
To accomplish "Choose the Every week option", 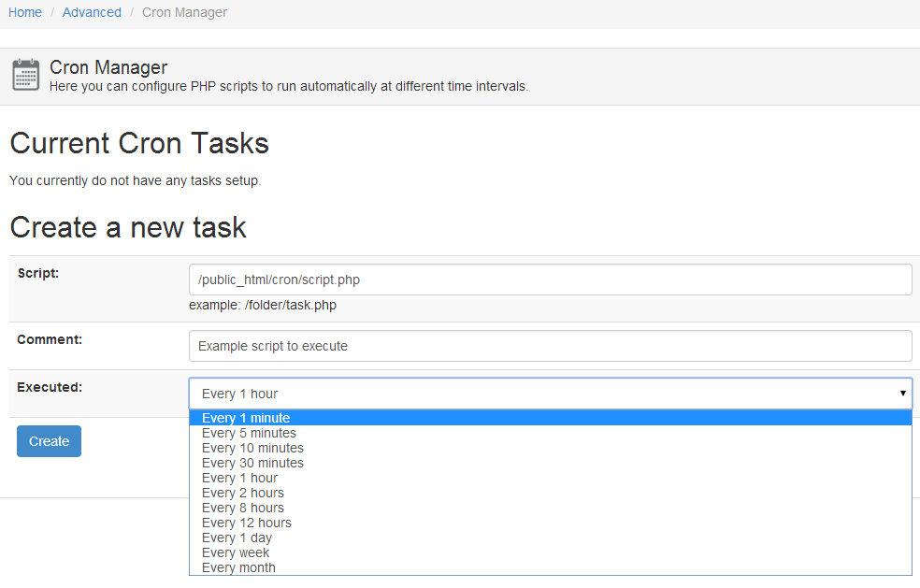I will pos(235,552).
